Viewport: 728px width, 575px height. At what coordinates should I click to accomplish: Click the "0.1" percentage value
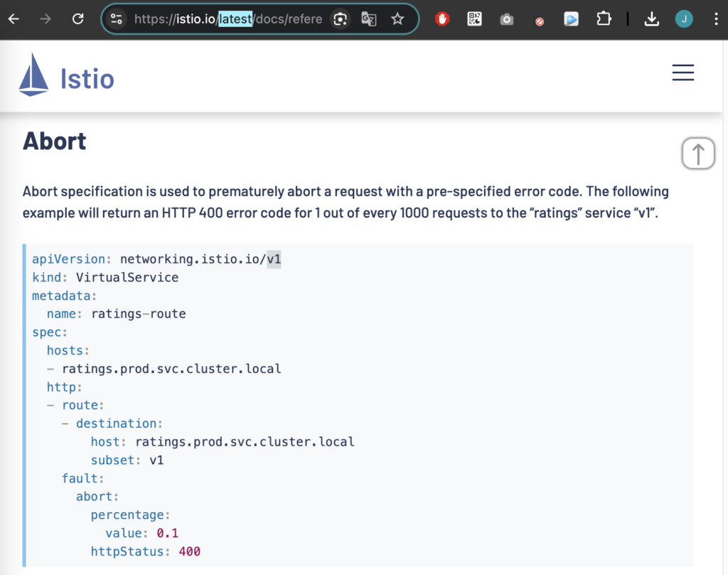168,533
